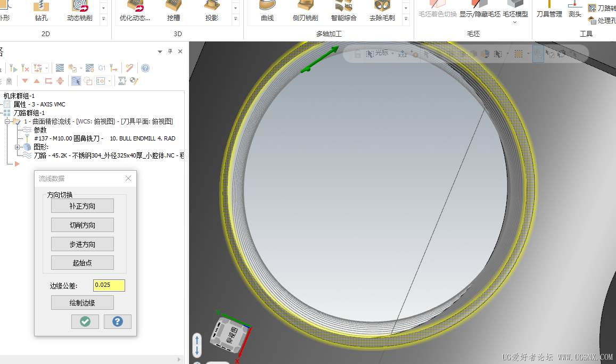Open help icon in toolpath manager toolbar

click(x=145, y=68)
